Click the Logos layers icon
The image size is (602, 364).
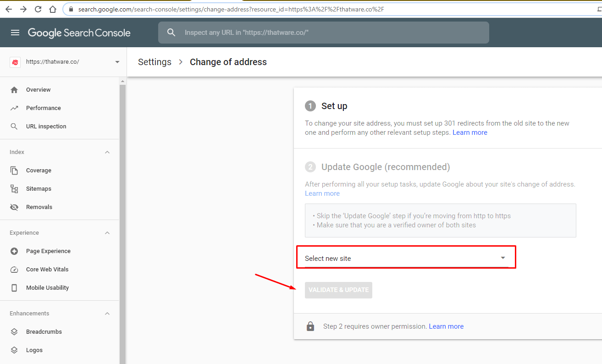[14, 350]
